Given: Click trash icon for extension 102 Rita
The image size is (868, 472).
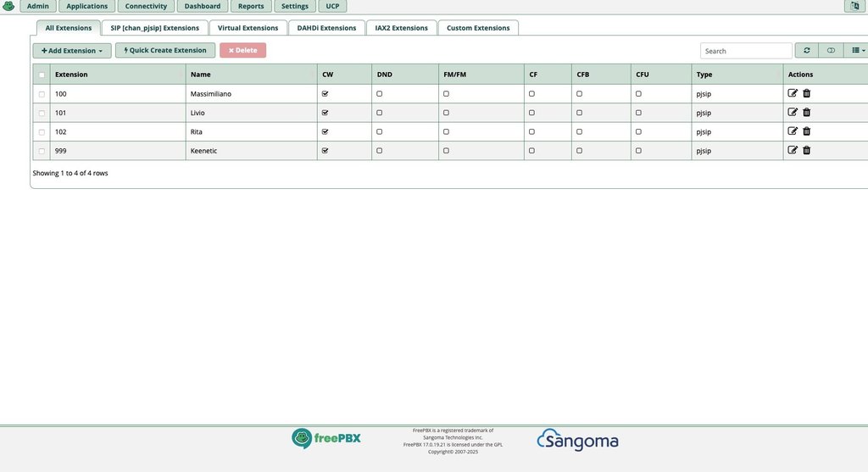Looking at the screenshot, I should coord(807,131).
